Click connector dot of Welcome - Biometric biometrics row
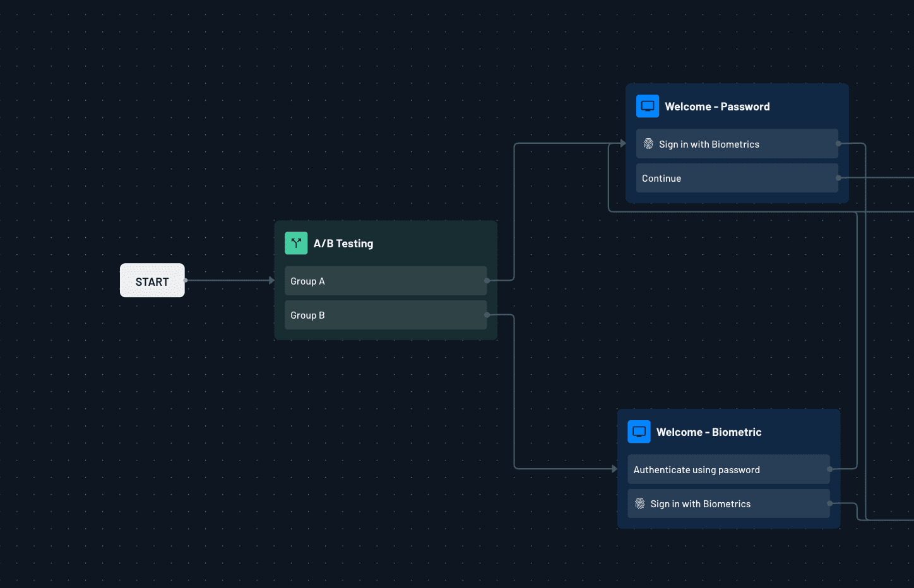Image resolution: width=914 pixels, height=588 pixels. [830, 503]
